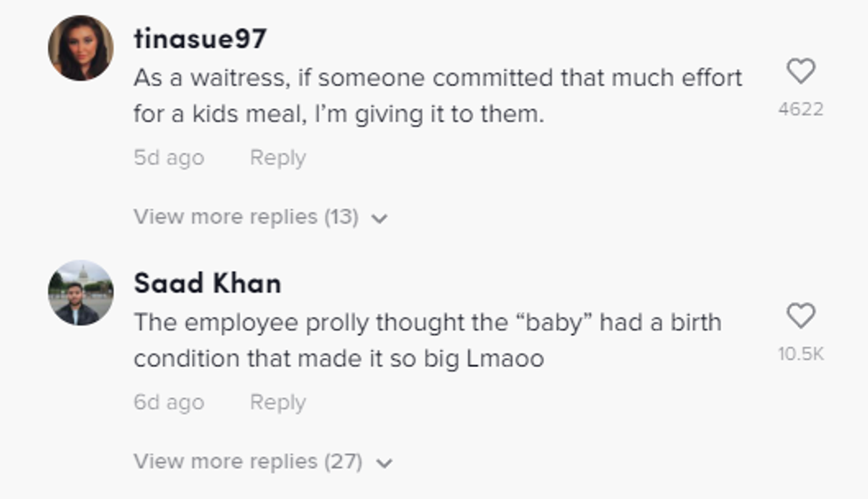Click the '5d ago' timestamp
The width and height of the screenshot is (868, 499).
tap(168, 158)
